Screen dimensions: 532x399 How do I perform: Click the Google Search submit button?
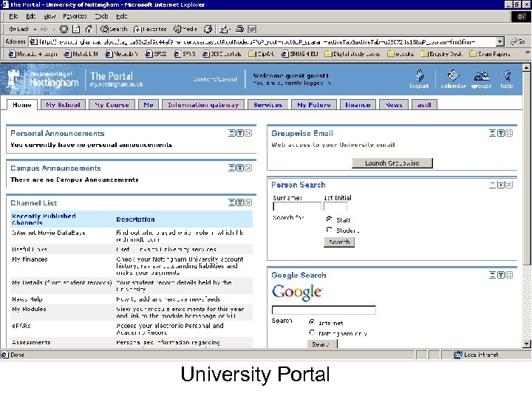pos(322,344)
